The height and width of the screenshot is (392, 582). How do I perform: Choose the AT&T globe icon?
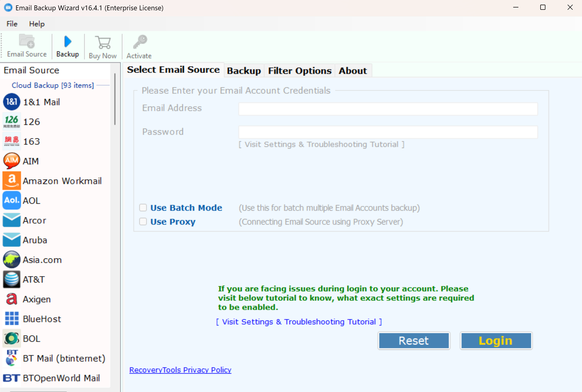(x=12, y=279)
